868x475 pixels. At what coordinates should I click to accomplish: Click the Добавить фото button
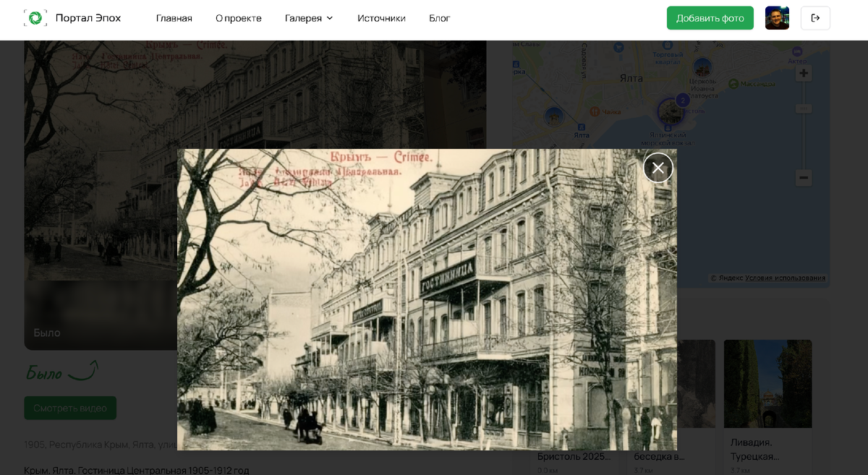coord(710,18)
